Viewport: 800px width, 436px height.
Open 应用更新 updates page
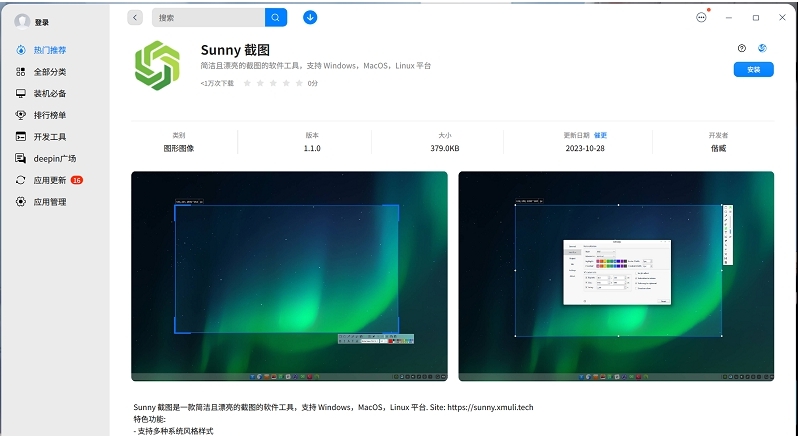click(x=49, y=180)
